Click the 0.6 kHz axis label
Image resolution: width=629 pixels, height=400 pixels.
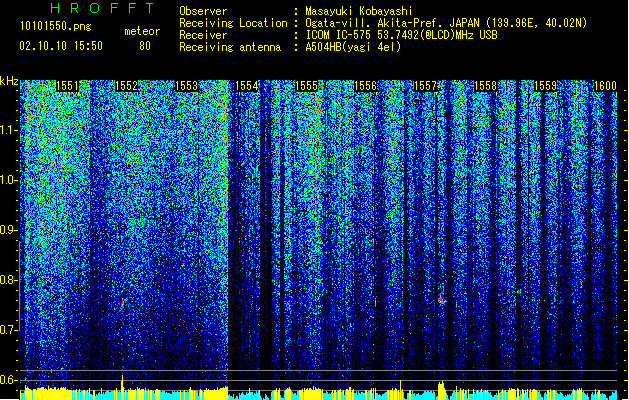[x=9, y=380]
